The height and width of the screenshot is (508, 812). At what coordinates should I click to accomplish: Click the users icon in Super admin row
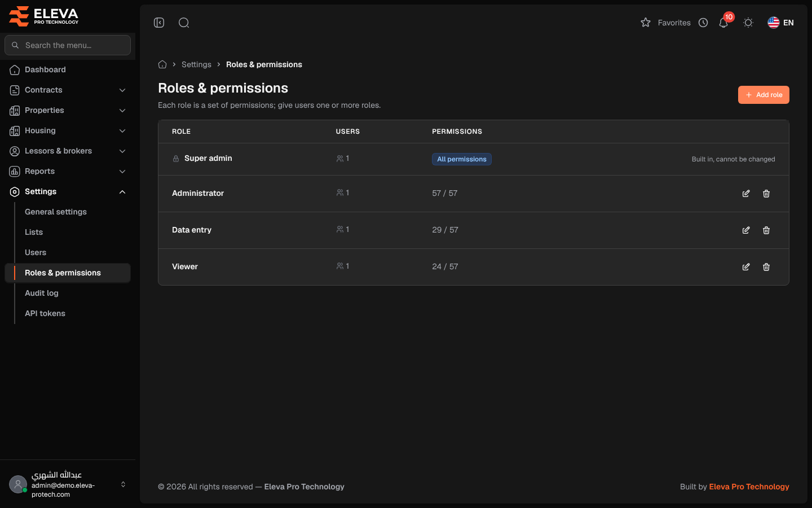click(340, 159)
